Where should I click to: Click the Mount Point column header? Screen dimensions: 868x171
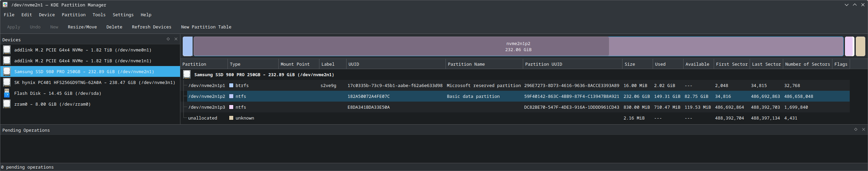pyautogui.click(x=295, y=64)
